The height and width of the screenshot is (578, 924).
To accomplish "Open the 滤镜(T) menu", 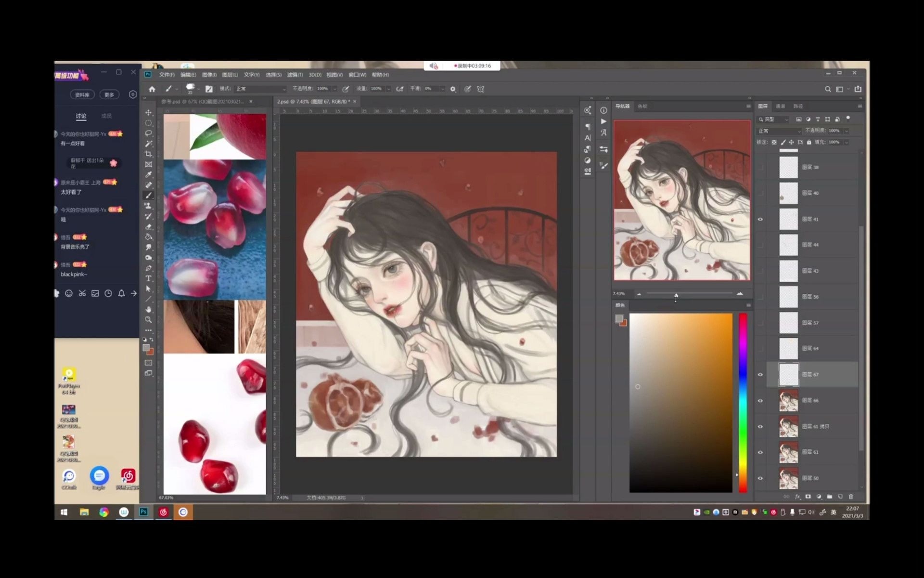I will click(x=295, y=75).
